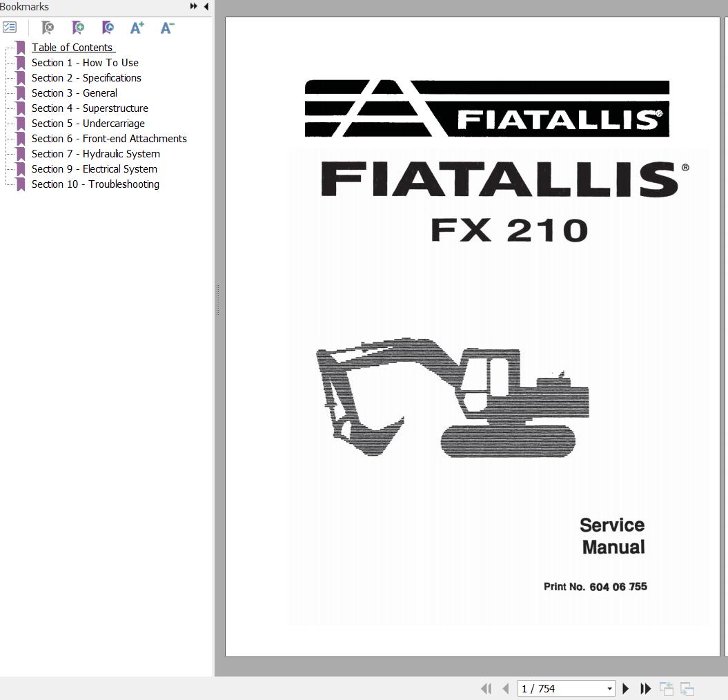Screen dimensions: 728x700
Task: Select Section 10 - Troubleshooting bookmark
Action: pyautogui.click(x=95, y=184)
